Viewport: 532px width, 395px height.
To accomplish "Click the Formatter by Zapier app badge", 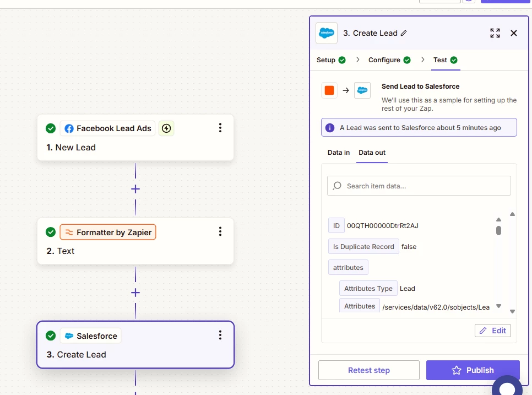I will click(108, 232).
